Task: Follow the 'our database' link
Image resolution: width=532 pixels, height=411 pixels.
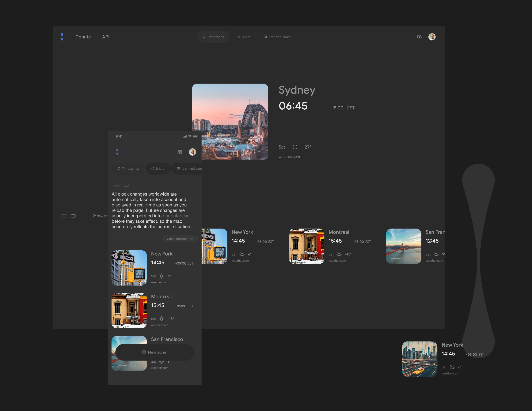Action: click(176, 216)
